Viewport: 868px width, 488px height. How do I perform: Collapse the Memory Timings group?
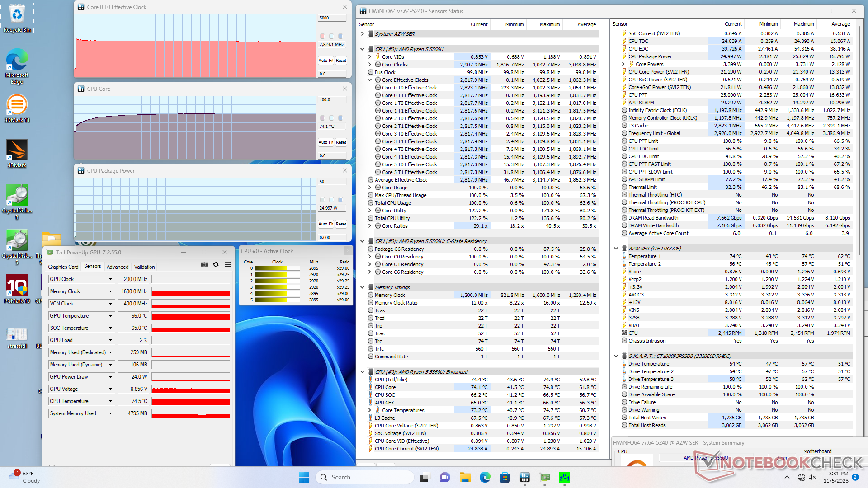[x=363, y=287]
